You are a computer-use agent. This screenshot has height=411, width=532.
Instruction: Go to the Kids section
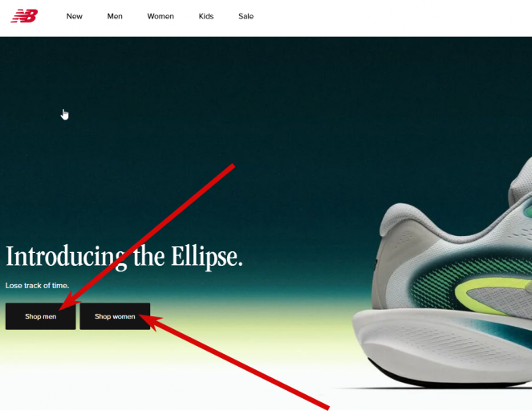[x=206, y=16]
